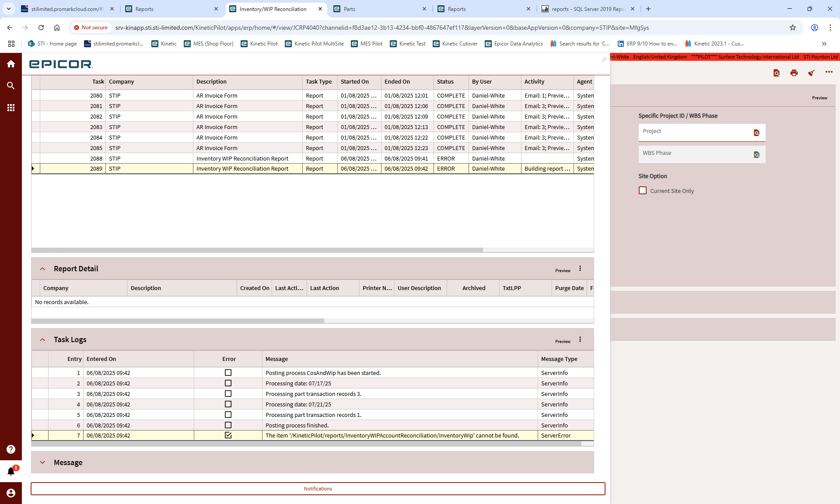Open Kinetic Pilot MultiSite bookmark
This screenshot has height=504, width=840.
pyautogui.click(x=314, y=44)
